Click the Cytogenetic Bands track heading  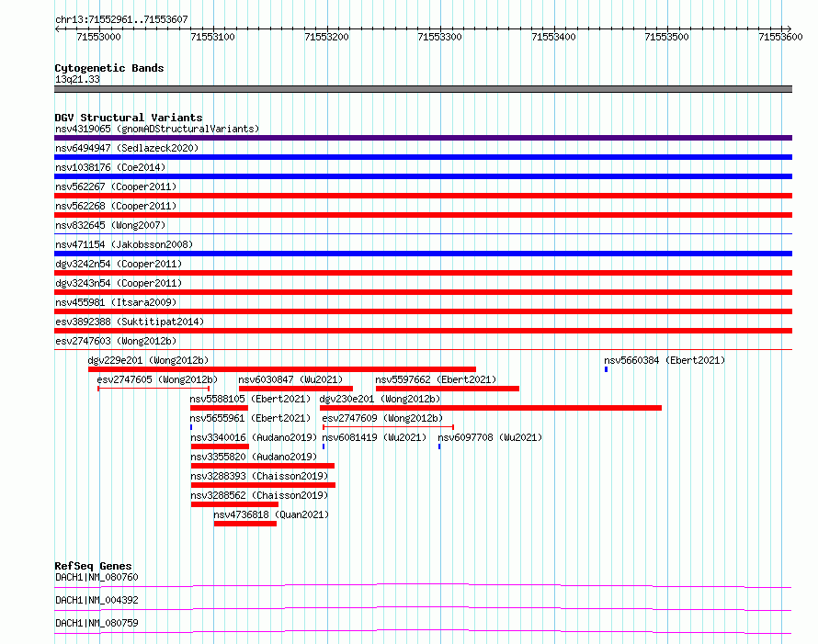[x=109, y=68]
